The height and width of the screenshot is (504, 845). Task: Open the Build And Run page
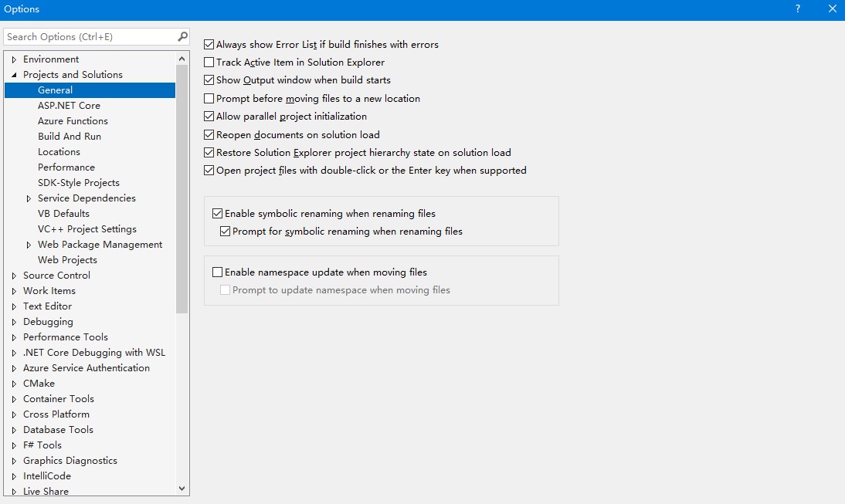[x=70, y=137]
